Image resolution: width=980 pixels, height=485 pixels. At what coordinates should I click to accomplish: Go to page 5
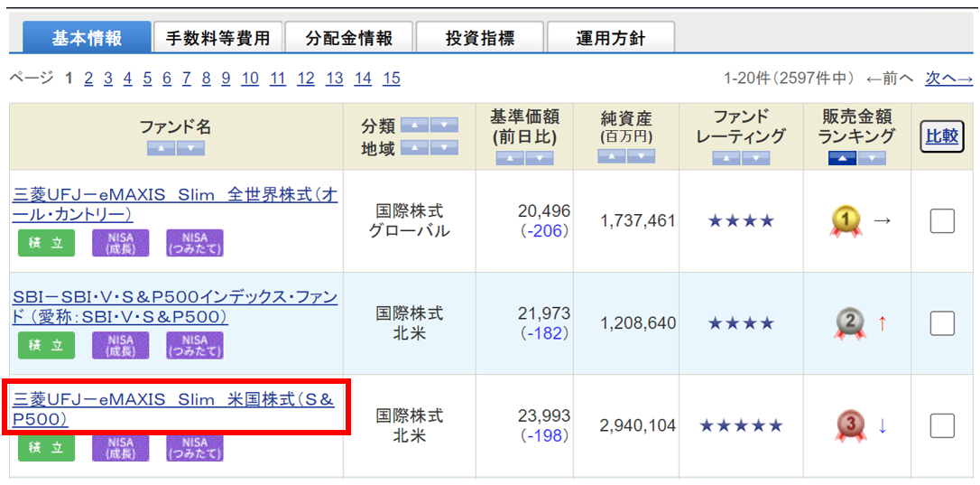point(147,79)
